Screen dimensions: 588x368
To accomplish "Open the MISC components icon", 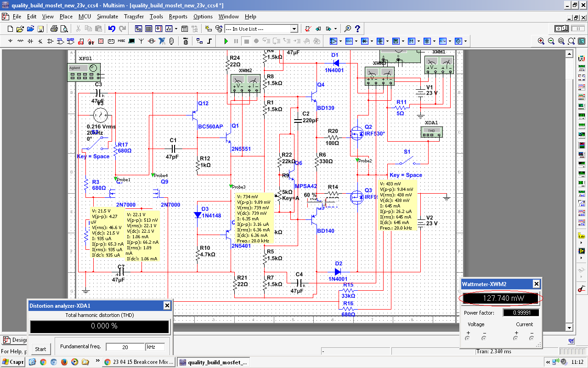I will point(121,41).
